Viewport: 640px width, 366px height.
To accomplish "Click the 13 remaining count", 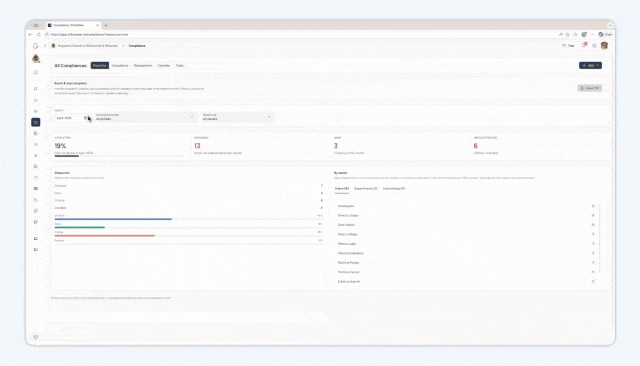I will [197, 146].
